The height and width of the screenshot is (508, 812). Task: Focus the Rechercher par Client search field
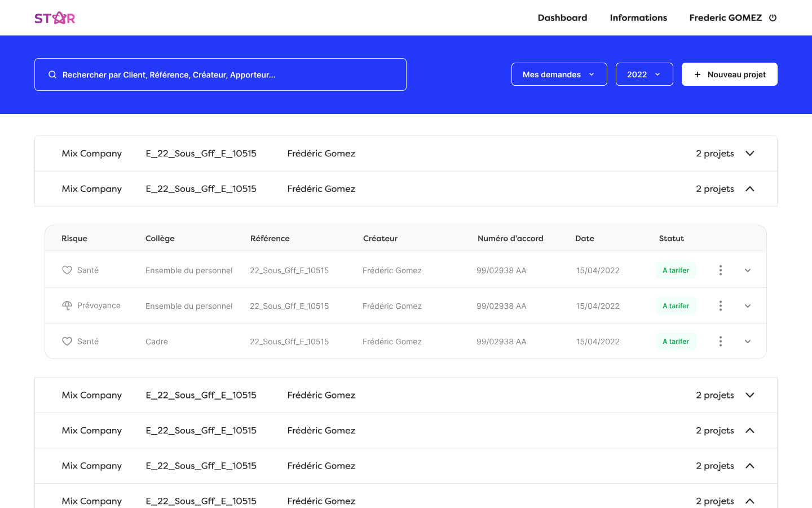click(220, 75)
